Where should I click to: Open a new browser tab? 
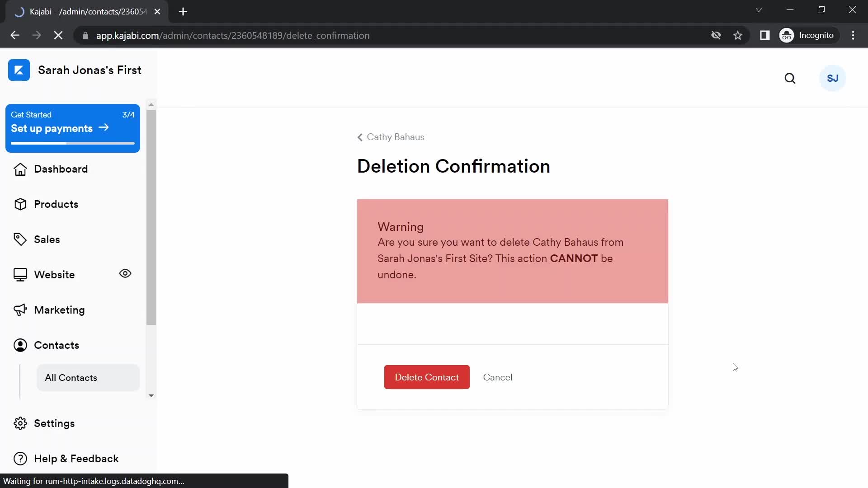coord(183,12)
